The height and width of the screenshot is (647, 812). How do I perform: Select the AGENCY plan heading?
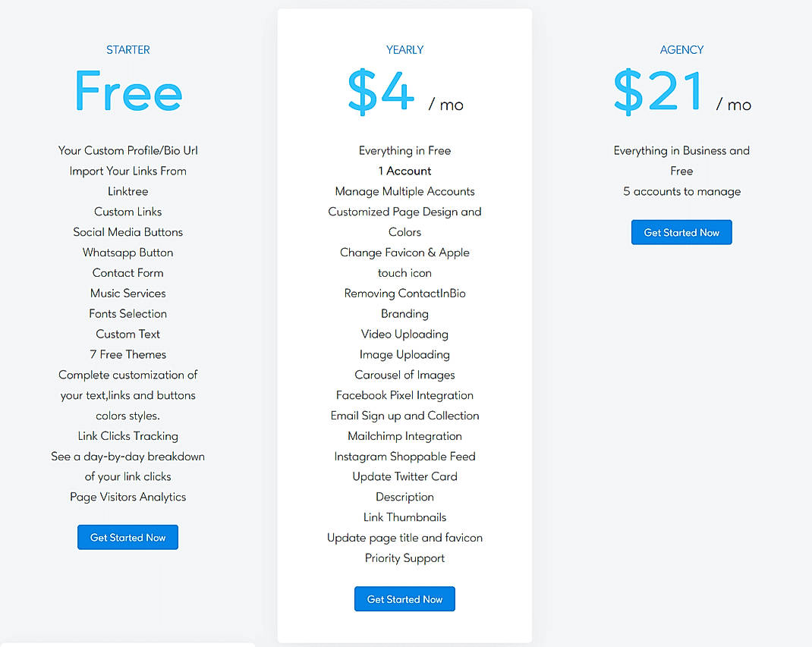(x=681, y=49)
